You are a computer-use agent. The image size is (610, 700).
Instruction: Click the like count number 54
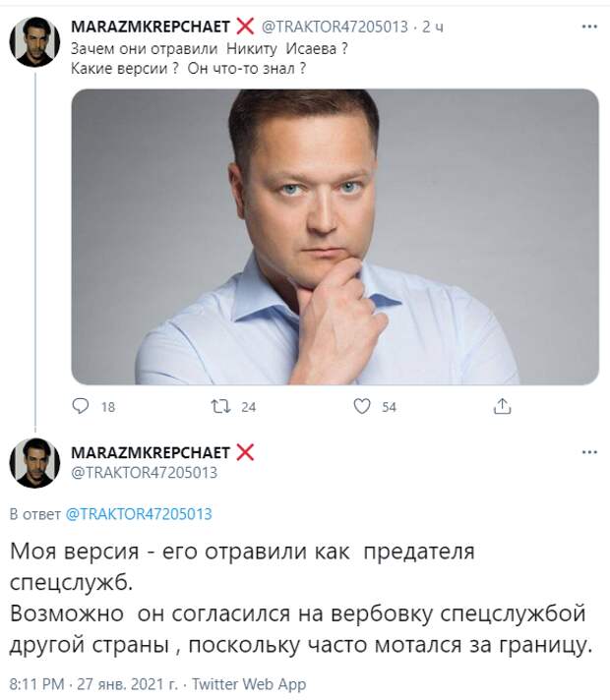[389, 407]
